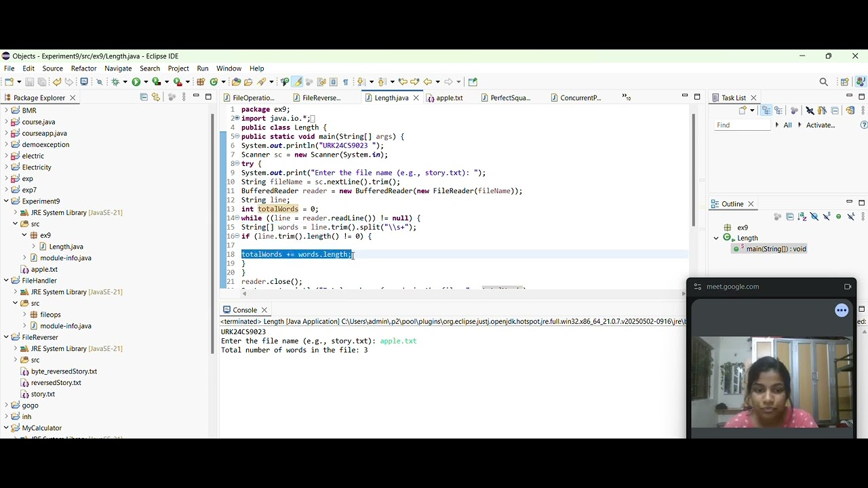Open the New Task dropdown arrow
Image resolution: width=868 pixels, height=488 pixels.
(x=752, y=110)
